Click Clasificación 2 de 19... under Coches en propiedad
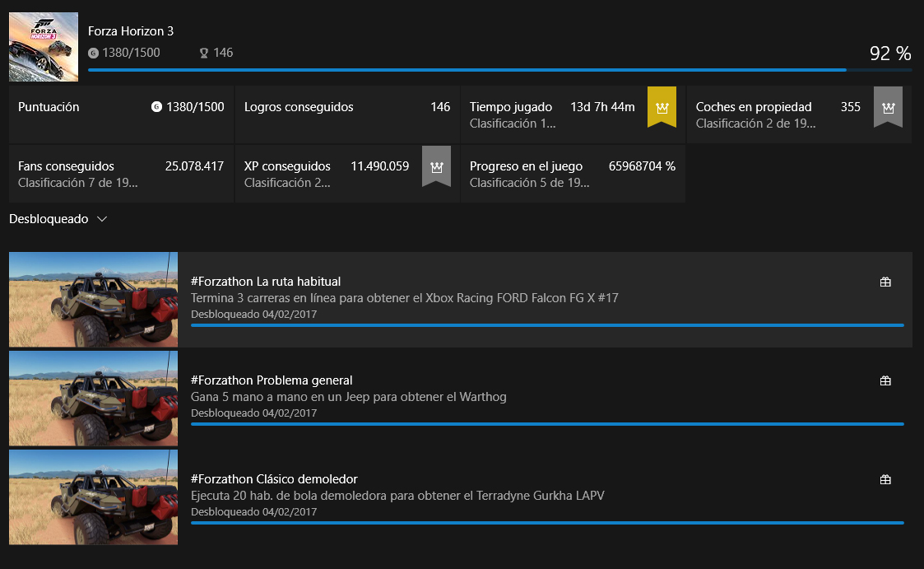This screenshot has height=569, width=924. click(x=755, y=124)
